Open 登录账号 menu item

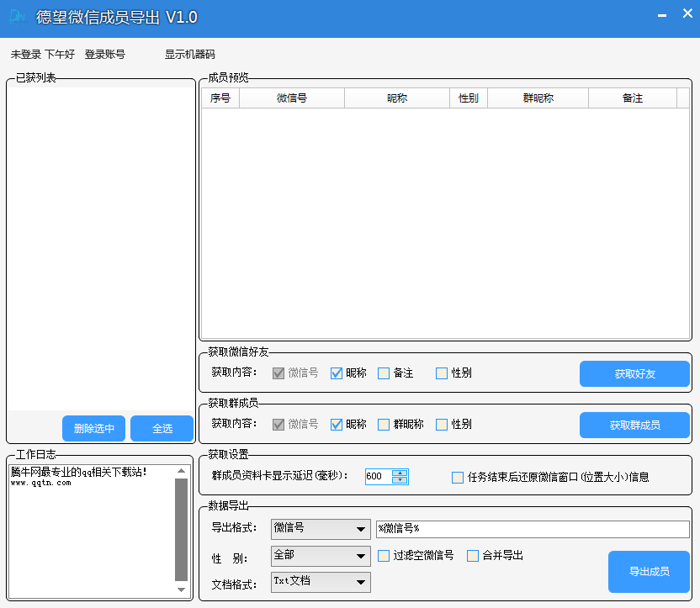105,55
